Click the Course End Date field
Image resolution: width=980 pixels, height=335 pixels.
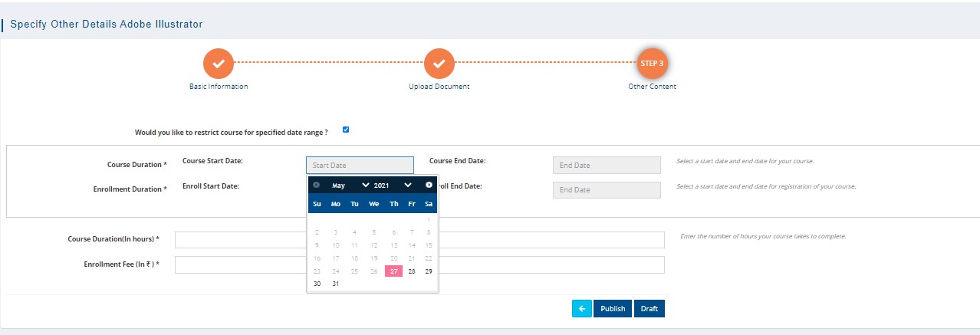click(x=607, y=165)
